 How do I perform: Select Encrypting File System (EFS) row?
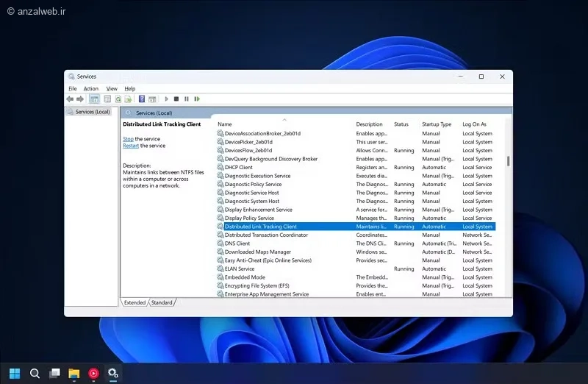pyautogui.click(x=356, y=285)
